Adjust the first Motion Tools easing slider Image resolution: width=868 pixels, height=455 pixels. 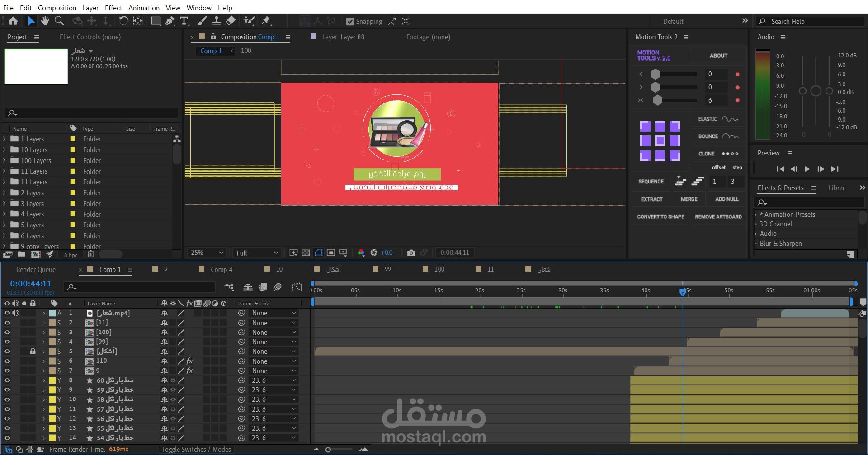coord(656,74)
